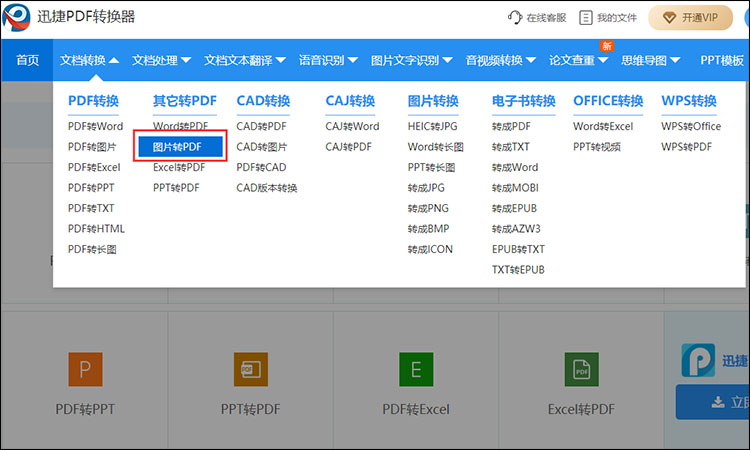Click the 在线客服 headset icon

click(516, 18)
